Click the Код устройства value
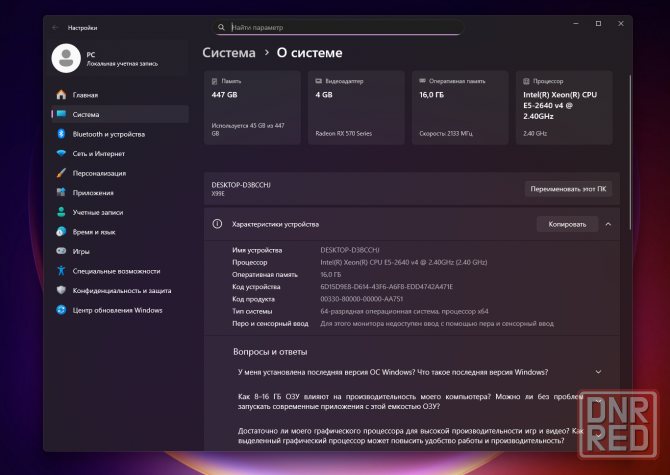The height and width of the screenshot is (475, 670). tap(387, 287)
